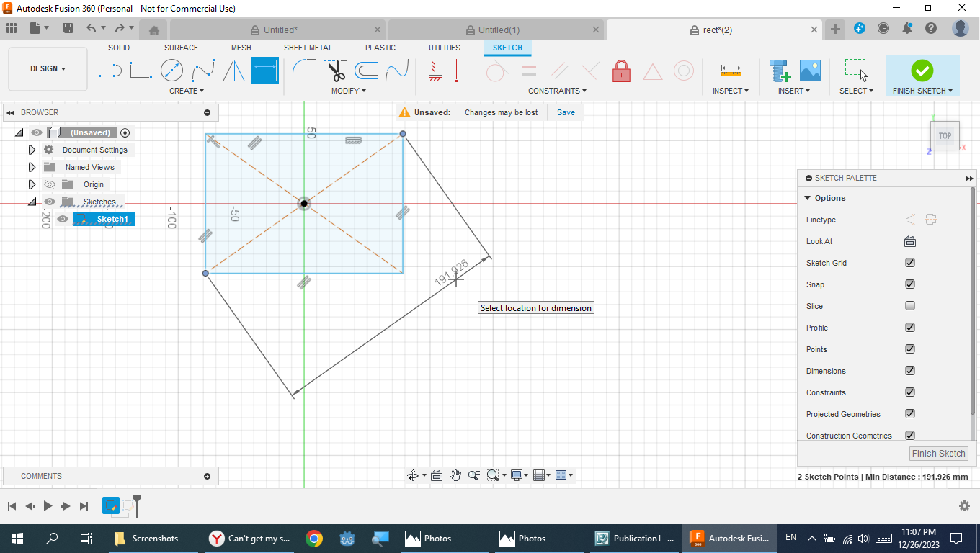Click the green Finish Sketch checkmark

[x=922, y=71]
